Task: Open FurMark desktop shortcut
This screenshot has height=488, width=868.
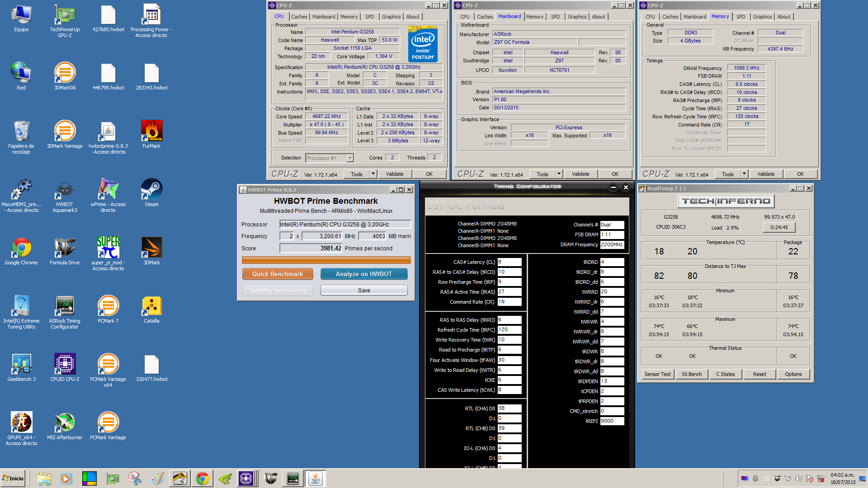Action: [151, 134]
